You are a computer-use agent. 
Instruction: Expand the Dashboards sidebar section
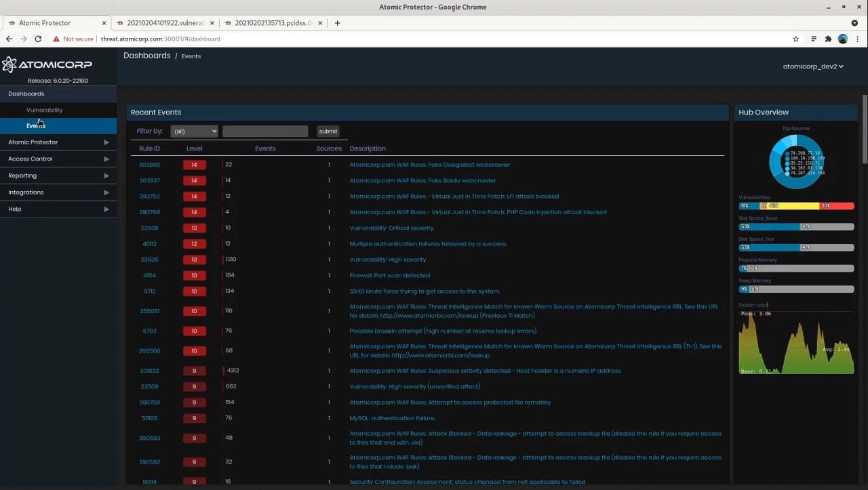[x=58, y=94]
